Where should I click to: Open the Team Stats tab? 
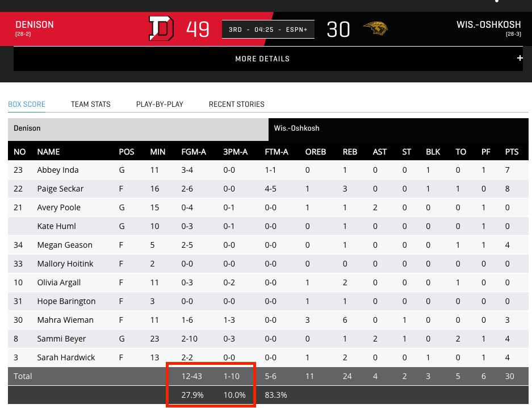91,104
